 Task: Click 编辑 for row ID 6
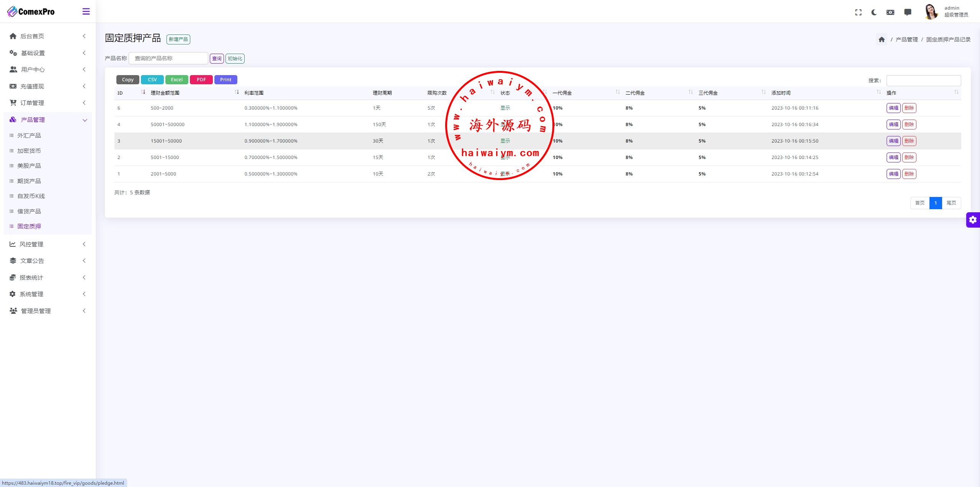tap(893, 108)
